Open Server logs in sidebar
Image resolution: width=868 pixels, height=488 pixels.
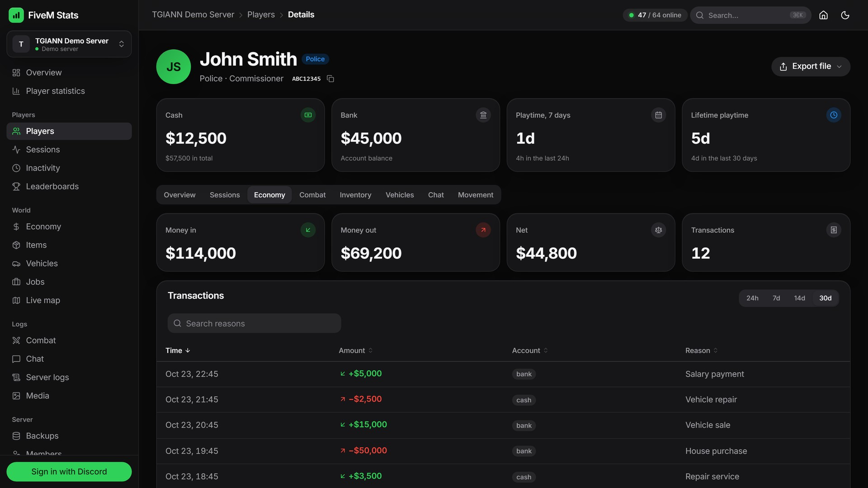(x=69, y=377)
